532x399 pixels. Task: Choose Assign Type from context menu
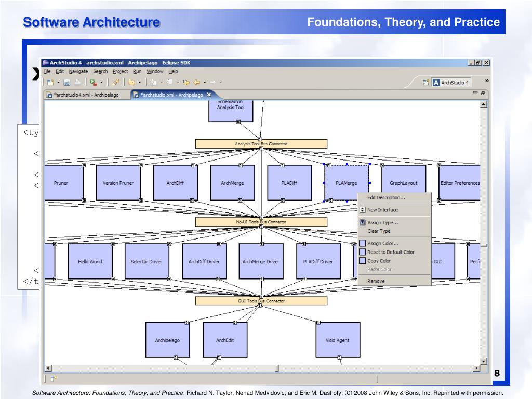pos(395,222)
